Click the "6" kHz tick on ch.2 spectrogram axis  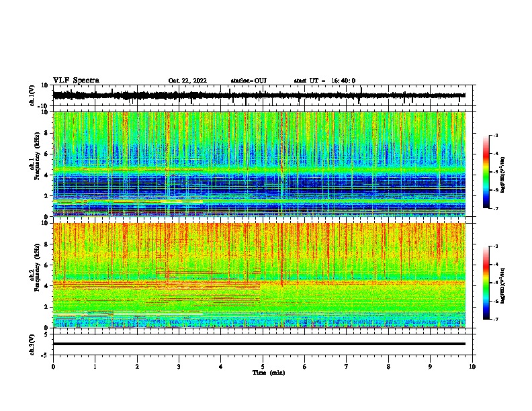click(x=48, y=265)
